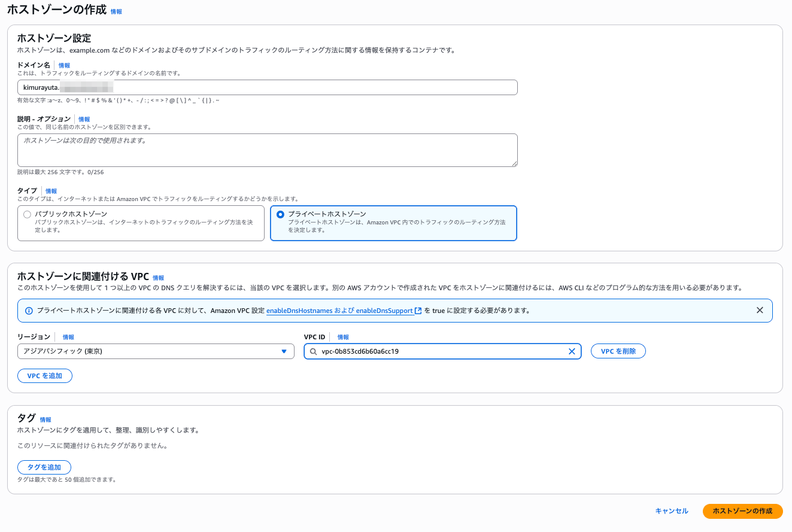Click the text タグは最大であと 50 個追加できます。

(x=66, y=480)
